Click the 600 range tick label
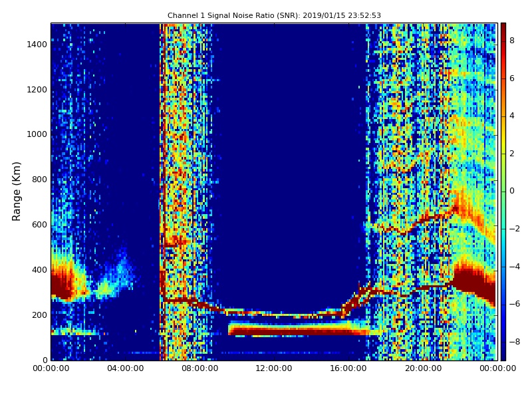 (39, 225)
